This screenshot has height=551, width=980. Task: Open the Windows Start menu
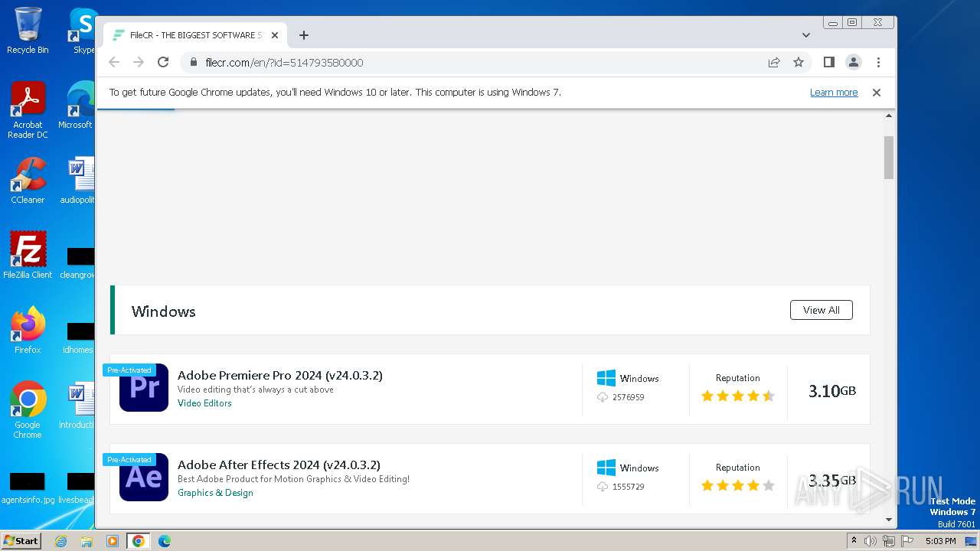(21, 540)
